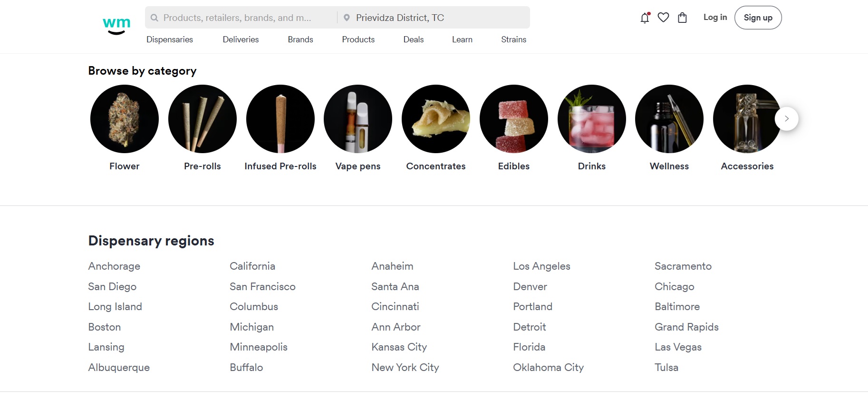The width and height of the screenshot is (868, 410).
Task: Select the Accessories category thumbnail
Action: point(747,118)
